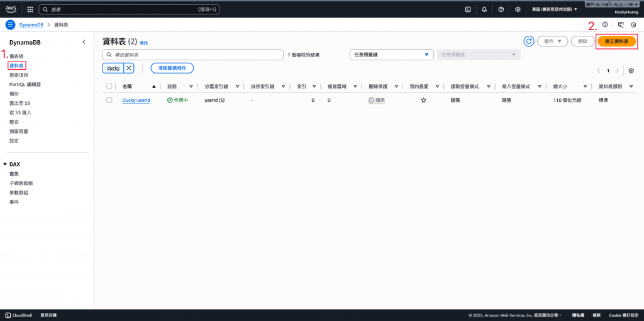Click the 關閉 deletion protection status
Screen dimensions: 644x321
click(377, 100)
